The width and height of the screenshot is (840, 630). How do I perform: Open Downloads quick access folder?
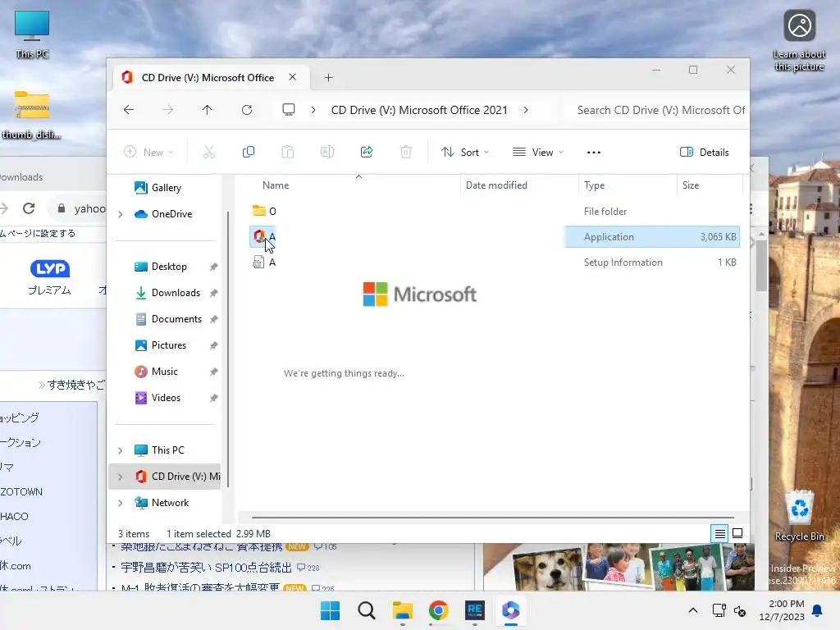click(176, 293)
